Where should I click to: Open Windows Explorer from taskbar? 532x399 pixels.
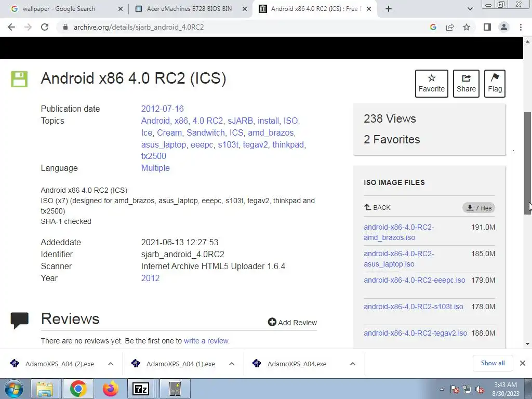coord(45,389)
